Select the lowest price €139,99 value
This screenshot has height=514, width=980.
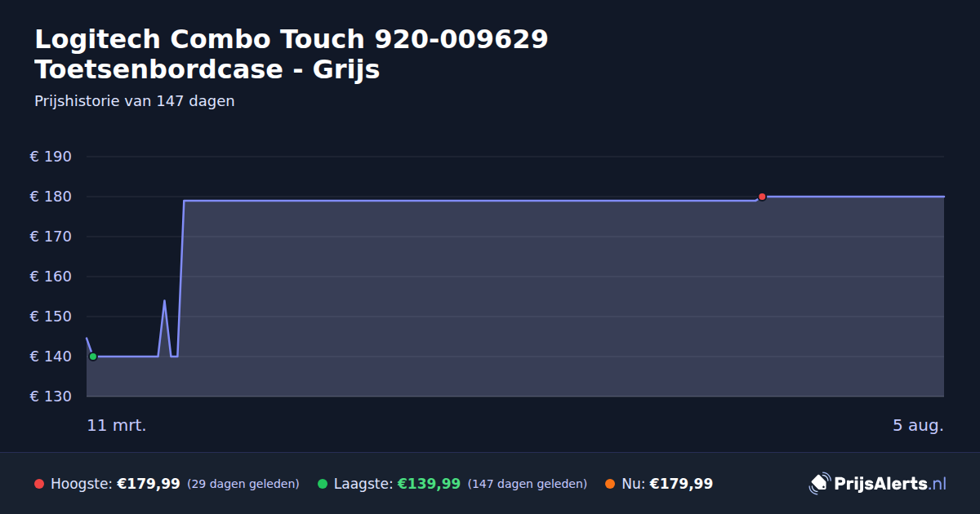pos(429,484)
